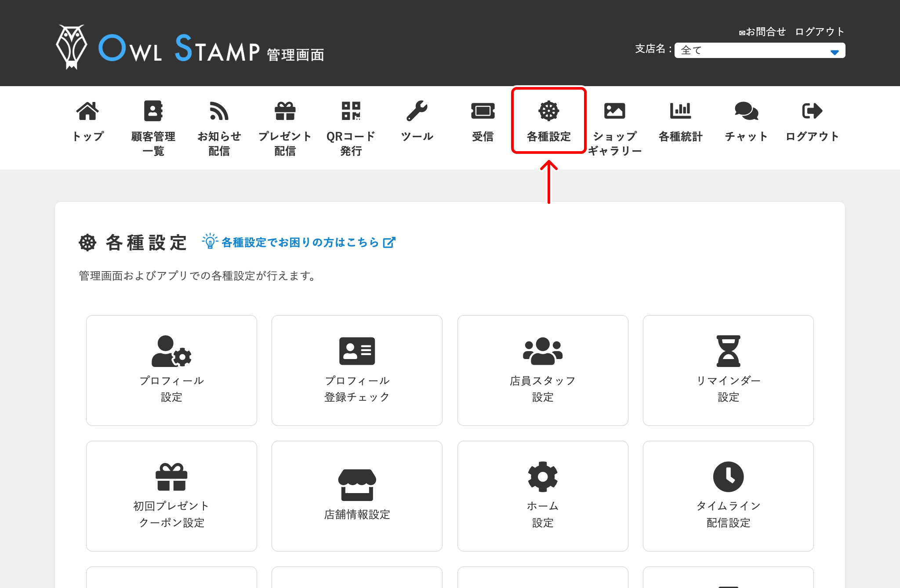Click the 店員スタッフ設定 group icon
This screenshot has height=588, width=900.
coord(543,351)
